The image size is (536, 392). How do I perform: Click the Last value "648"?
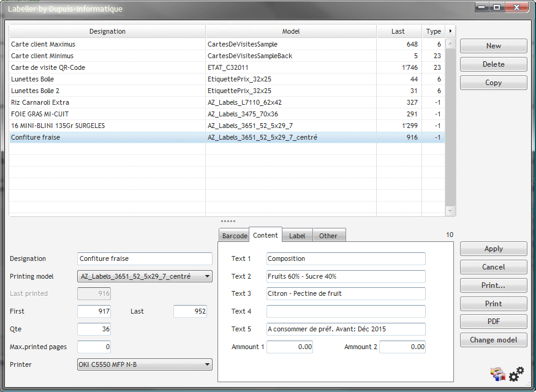click(412, 44)
